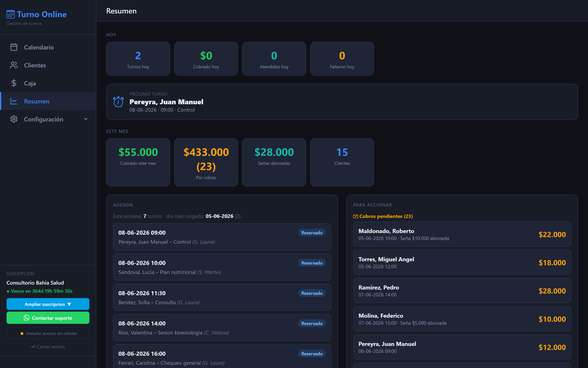Open Maldonado, Roberto pending payment

(462, 234)
